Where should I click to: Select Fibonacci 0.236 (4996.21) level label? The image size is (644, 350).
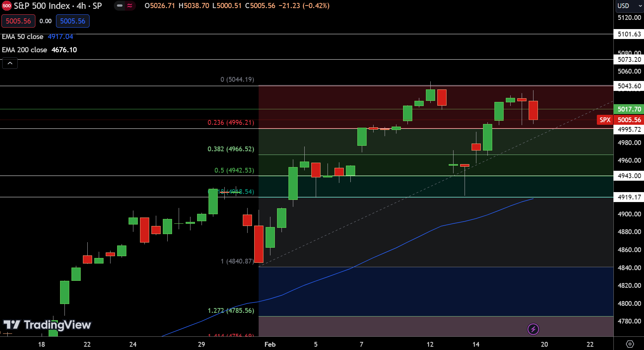click(x=231, y=123)
